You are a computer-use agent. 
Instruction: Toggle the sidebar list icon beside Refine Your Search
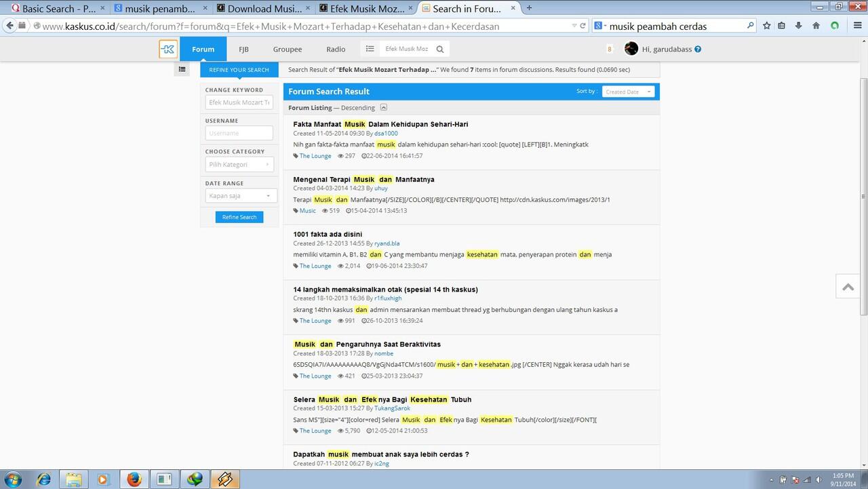pos(182,69)
